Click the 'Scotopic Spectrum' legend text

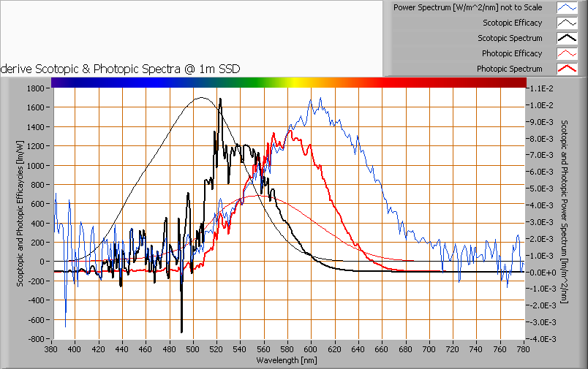coord(510,38)
